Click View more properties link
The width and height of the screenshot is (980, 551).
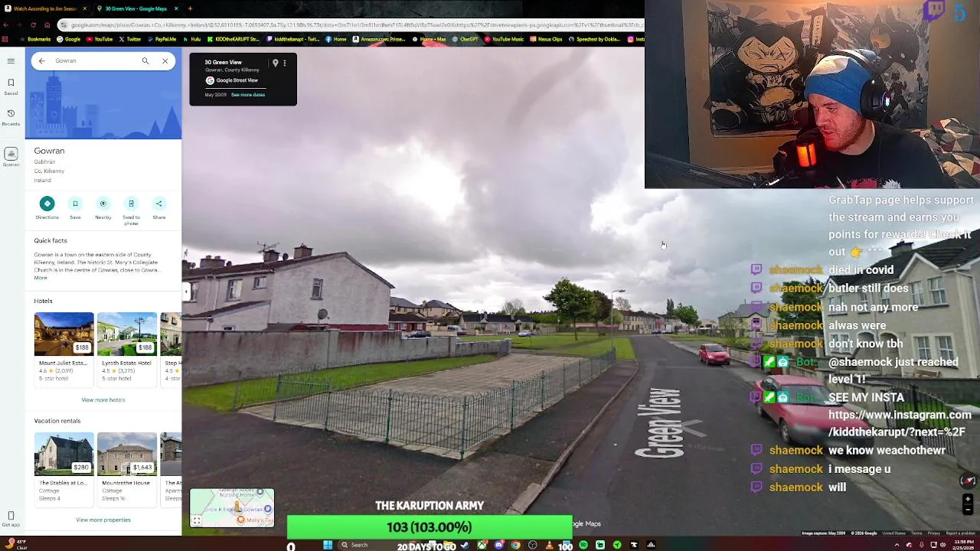(103, 520)
